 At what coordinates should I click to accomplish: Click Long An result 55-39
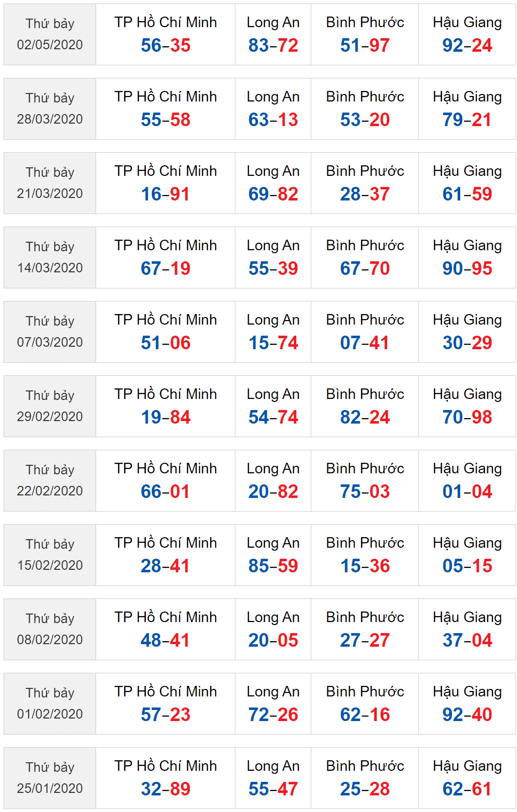(x=273, y=269)
